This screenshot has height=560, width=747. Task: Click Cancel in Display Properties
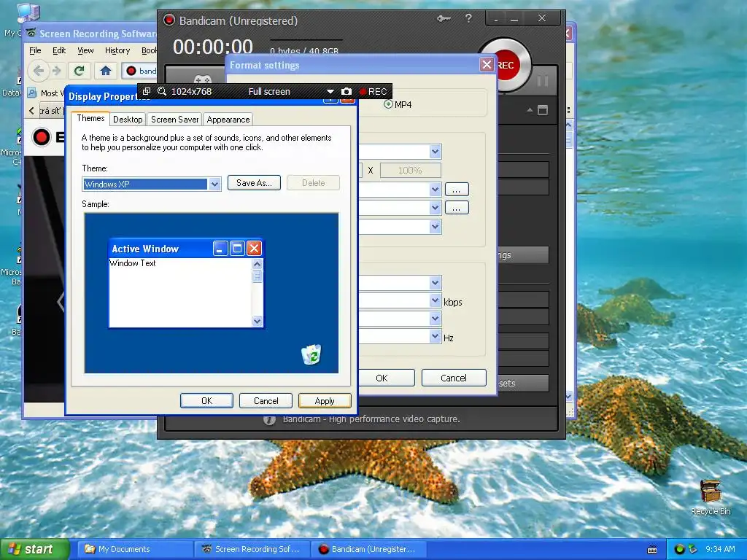pos(266,401)
